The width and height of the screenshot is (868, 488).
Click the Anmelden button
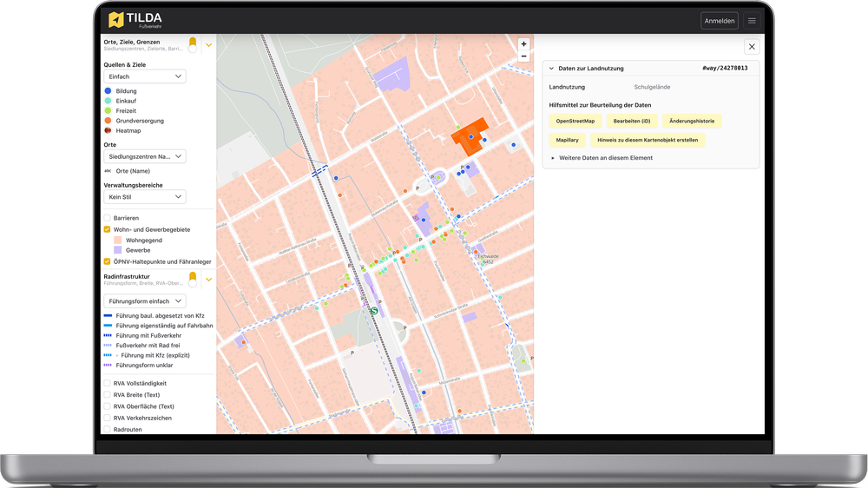point(719,21)
